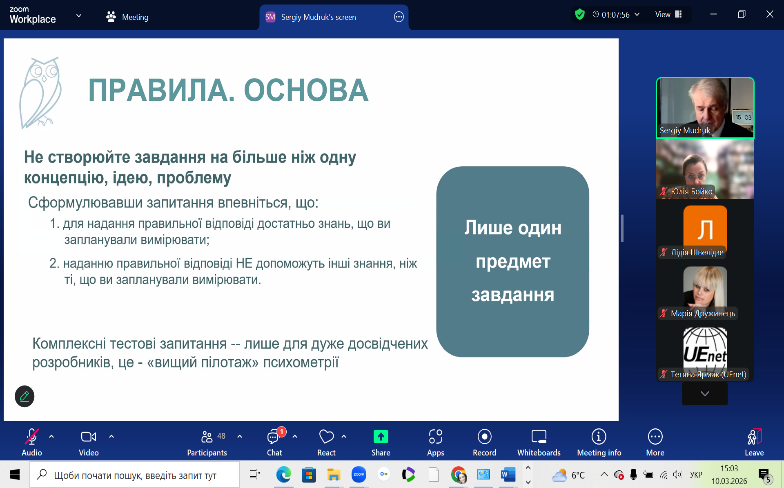Open the Apps menu icon
784x488 pixels.
[435, 437]
